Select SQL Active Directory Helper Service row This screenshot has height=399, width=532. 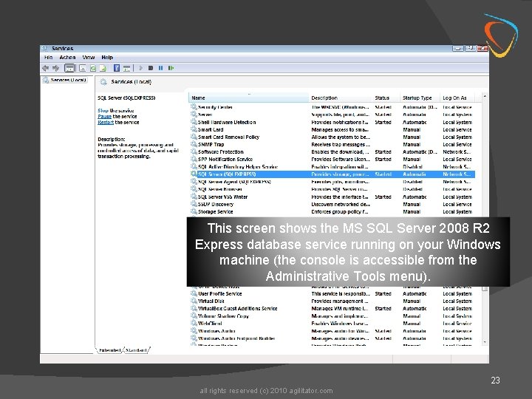(332, 167)
